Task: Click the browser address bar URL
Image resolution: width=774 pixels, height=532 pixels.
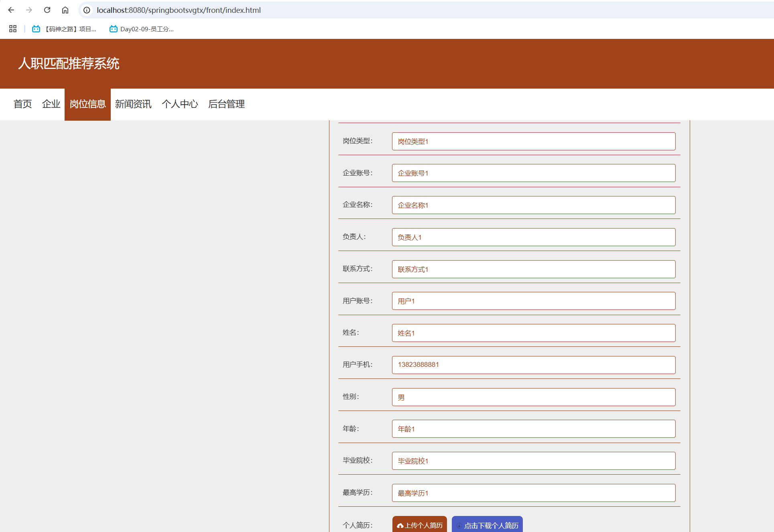Action: [179, 10]
